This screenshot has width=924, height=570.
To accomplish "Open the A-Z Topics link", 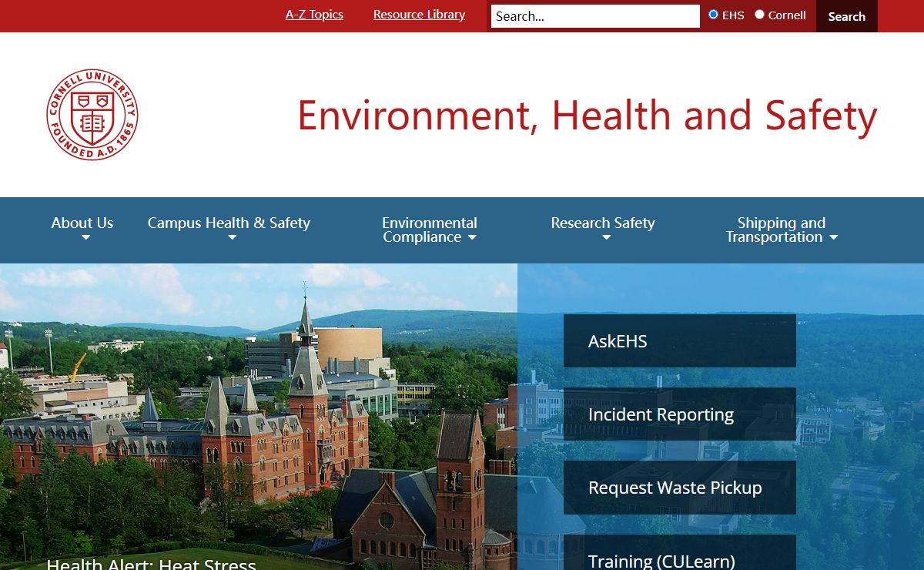I will click(314, 15).
